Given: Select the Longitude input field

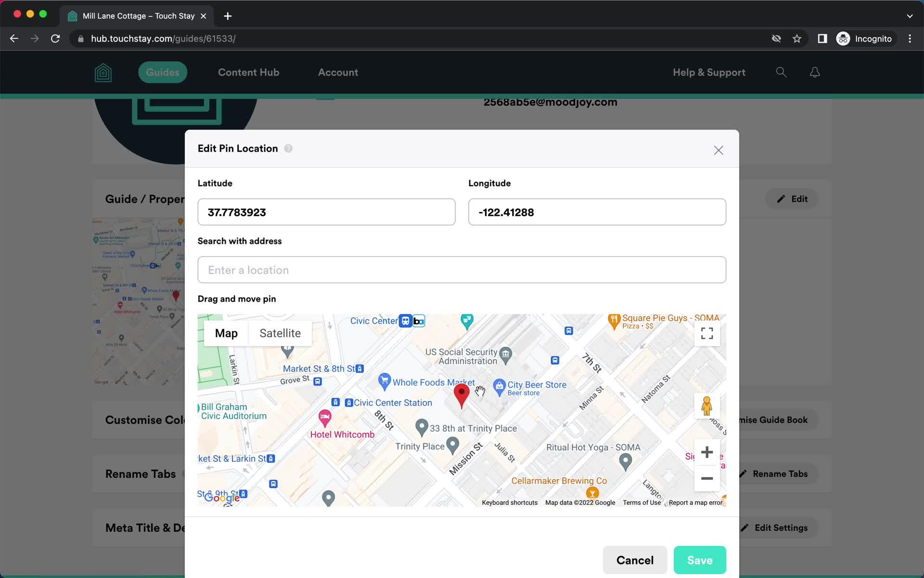Looking at the screenshot, I should [597, 212].
